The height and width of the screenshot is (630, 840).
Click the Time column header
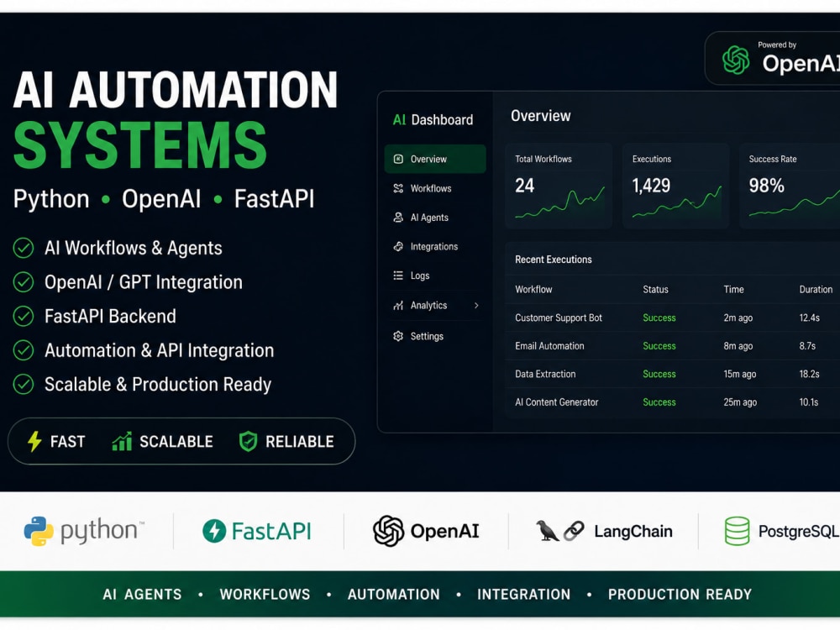[x=734, y=289]
